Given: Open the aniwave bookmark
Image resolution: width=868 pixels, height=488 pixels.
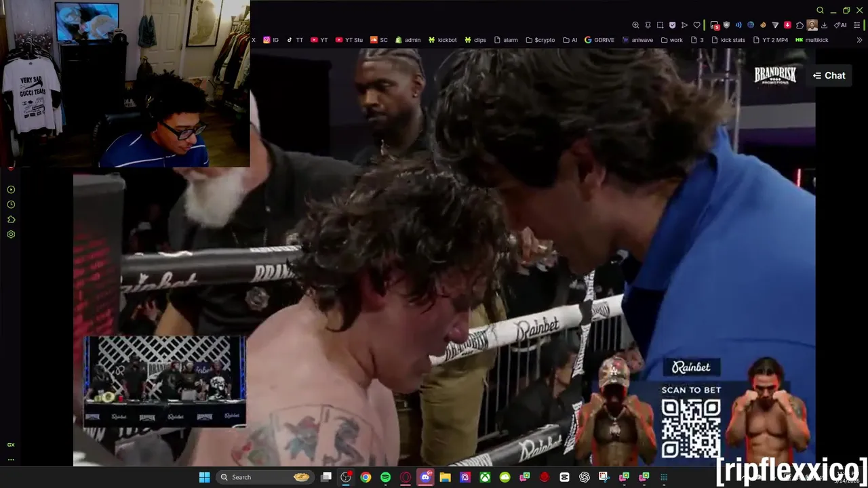Looking at the screenshot, I should [x=638, y=40].
